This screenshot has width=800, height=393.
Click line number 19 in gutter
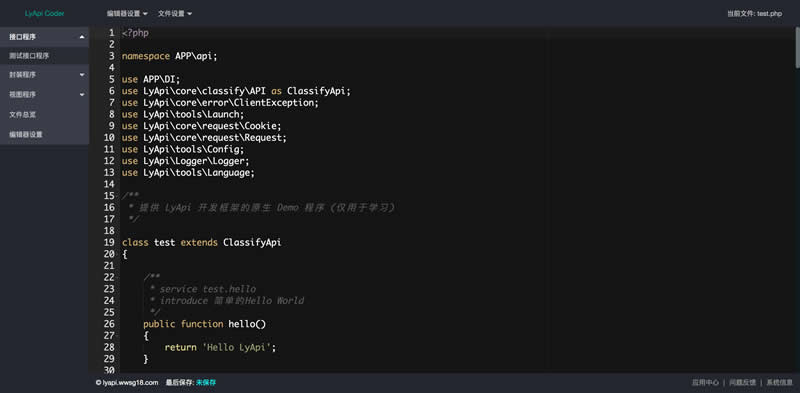[x=109, y=242]
